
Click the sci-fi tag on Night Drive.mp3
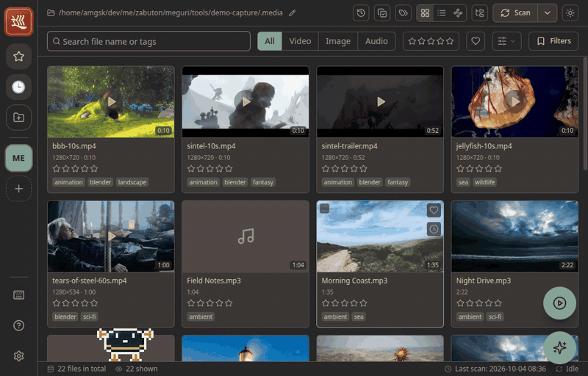(x=495, y=317)
